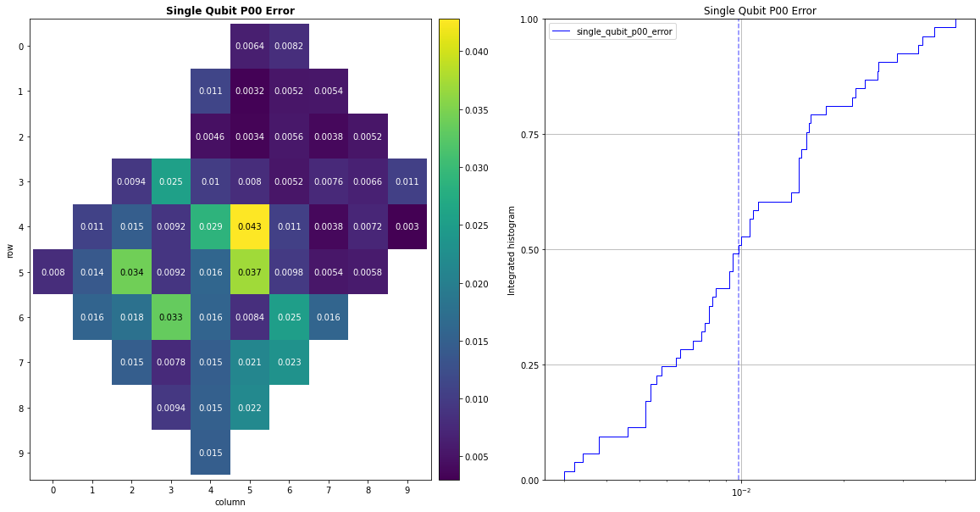Click the 0.029 heatmap cell
Viewport: 980px width, 512px height.
[210, 227]
